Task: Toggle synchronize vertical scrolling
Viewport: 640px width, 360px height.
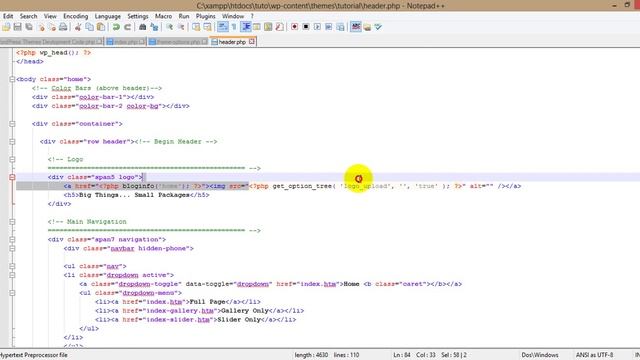Action: 196,27
